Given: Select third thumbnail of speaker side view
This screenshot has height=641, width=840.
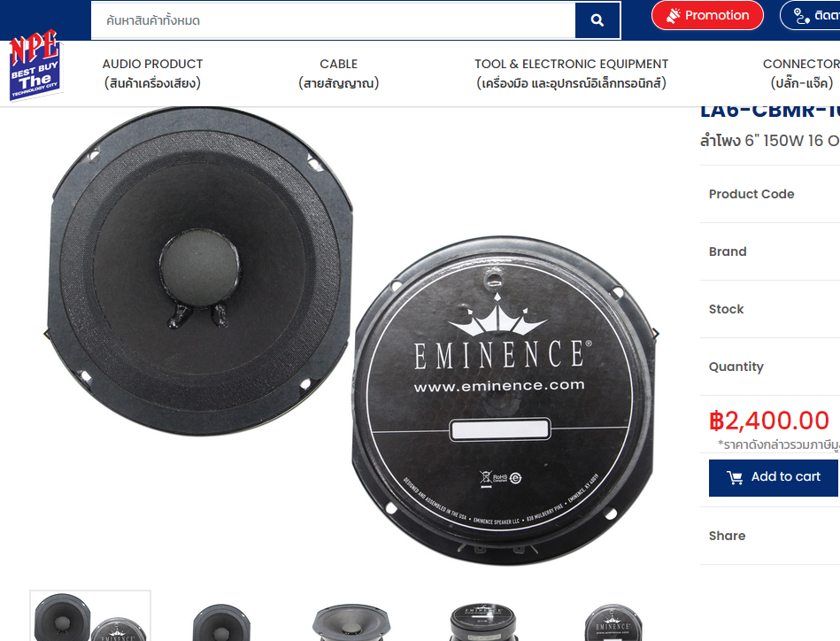Looking at the screenshot, I should pyautogui.click(x=351, y=622).
